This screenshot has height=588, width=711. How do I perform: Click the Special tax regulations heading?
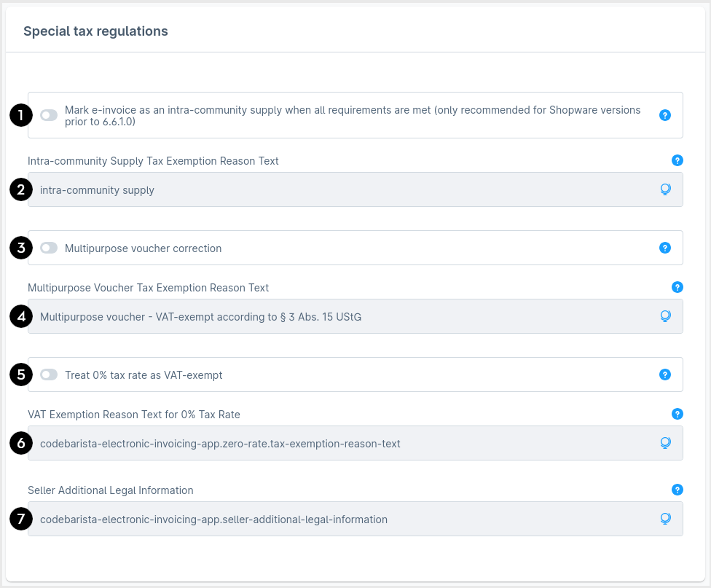[x=95, y=31]
